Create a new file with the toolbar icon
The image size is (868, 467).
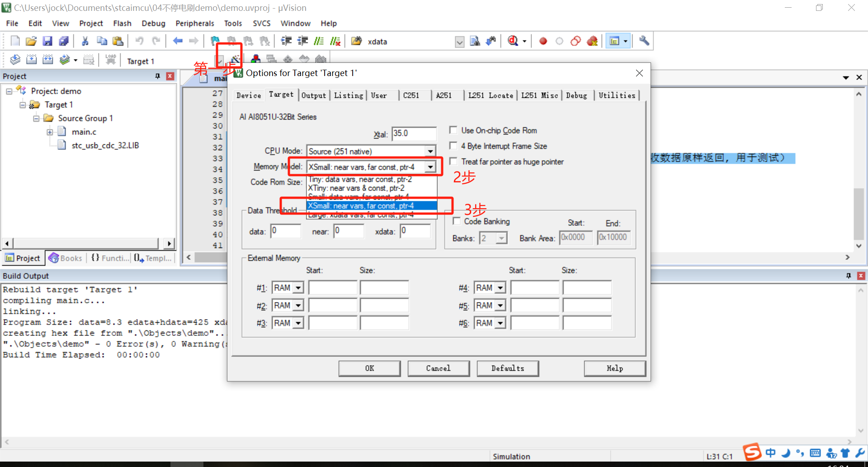click(x=15, y=41)
